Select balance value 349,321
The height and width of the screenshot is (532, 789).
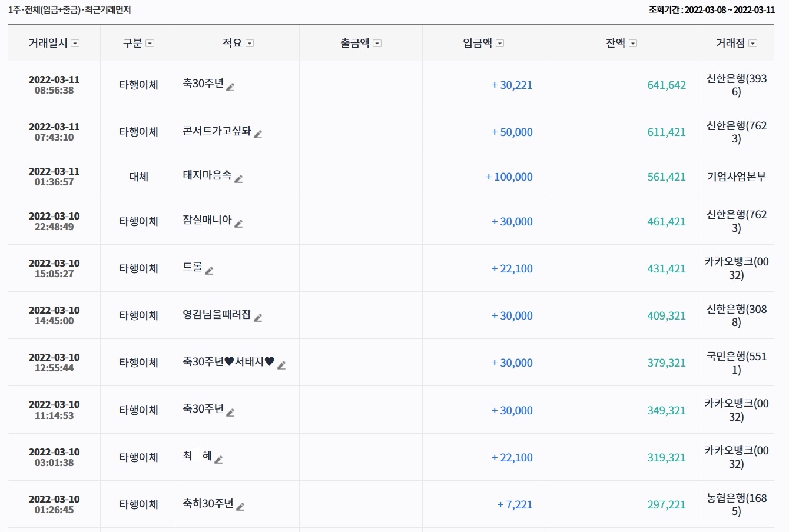667,411
